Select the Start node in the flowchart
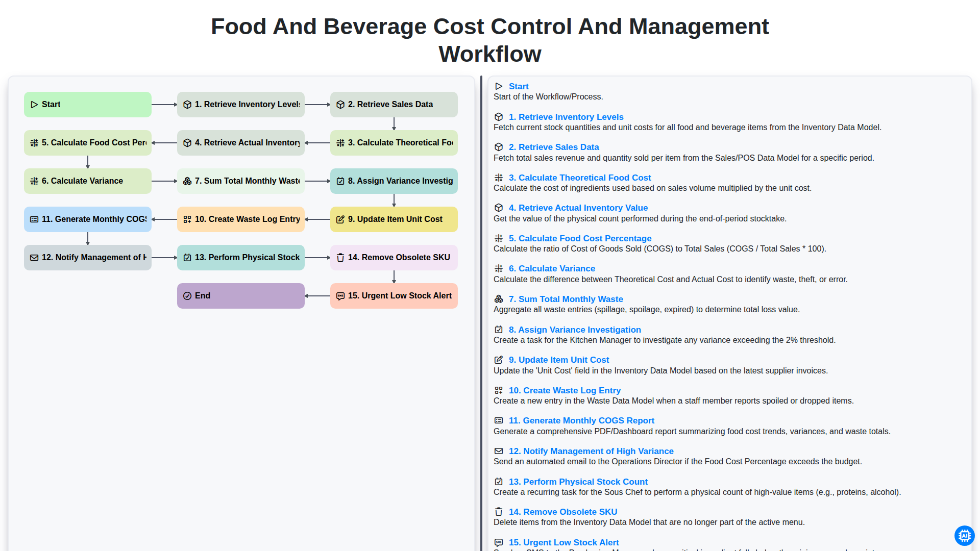980x551 pixels. click(88, 105)
